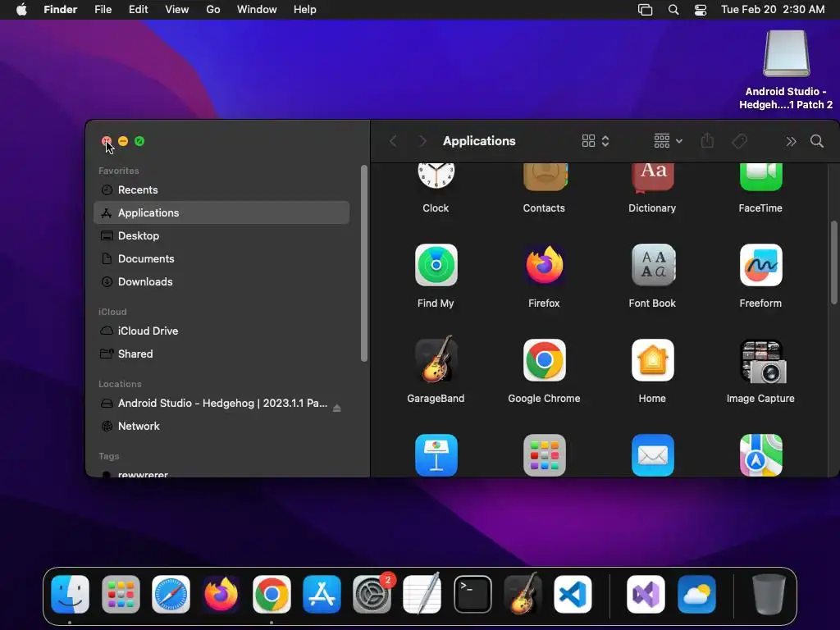Open Shared in sidebar
The width and height of the screenshot is (840, 630).
coord(221,354)
